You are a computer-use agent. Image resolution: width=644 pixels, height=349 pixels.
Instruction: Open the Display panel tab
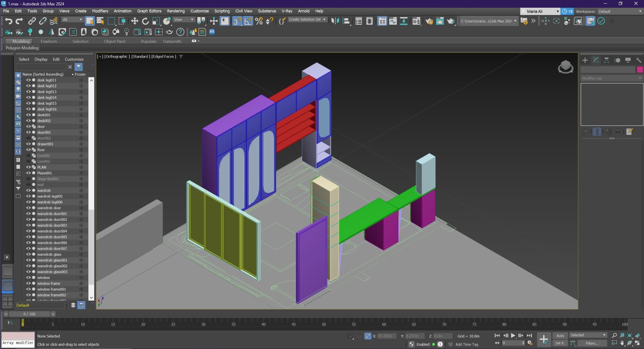(628, 60)
